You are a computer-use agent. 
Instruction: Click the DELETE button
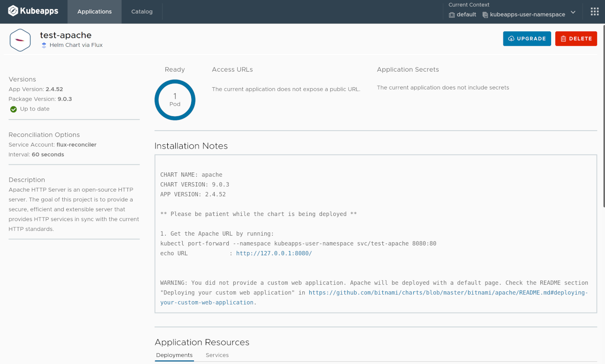(576, 38)
